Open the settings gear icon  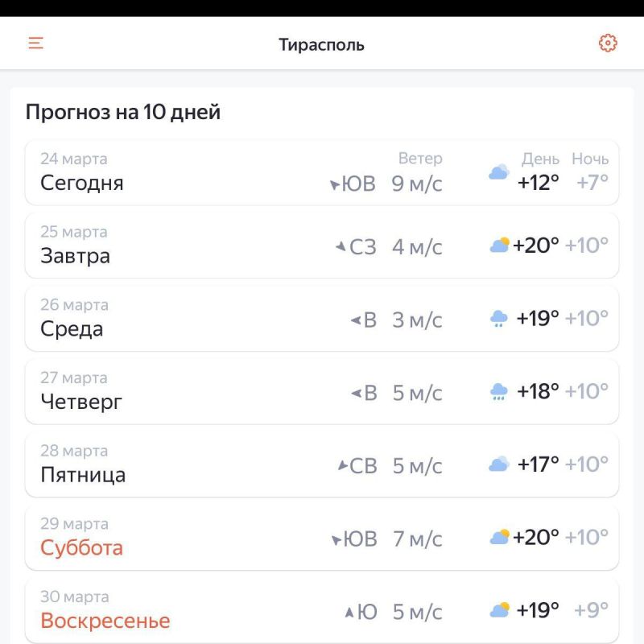pyautogui.click(x=609, y=43)
